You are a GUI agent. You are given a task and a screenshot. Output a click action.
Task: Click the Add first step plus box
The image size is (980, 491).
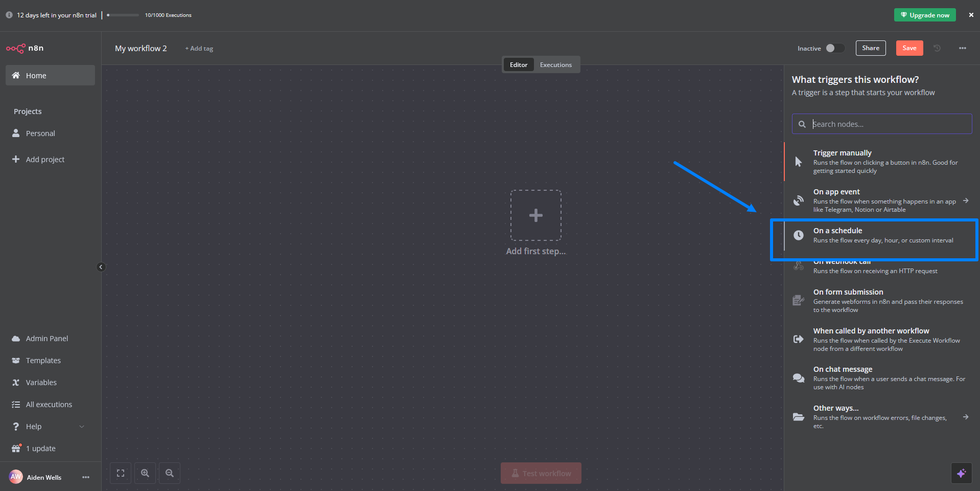coord(536,215)
